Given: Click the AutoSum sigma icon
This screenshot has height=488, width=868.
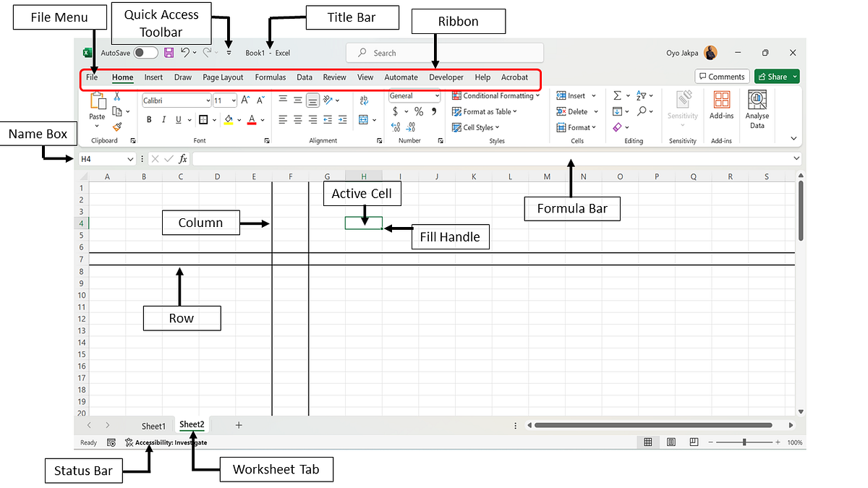Looking at the screenshot, I should coord(616,95).
